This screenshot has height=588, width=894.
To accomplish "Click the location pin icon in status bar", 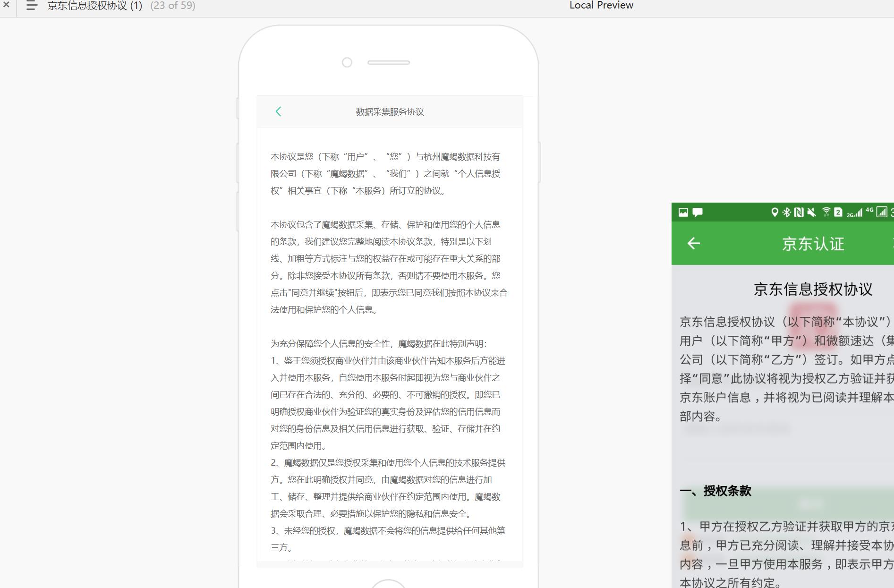I will [775, 212].
